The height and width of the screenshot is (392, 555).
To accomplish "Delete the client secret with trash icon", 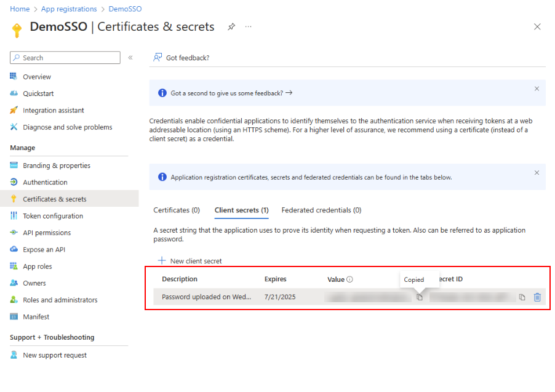I will pyautogui.click(x=537, y=297).
